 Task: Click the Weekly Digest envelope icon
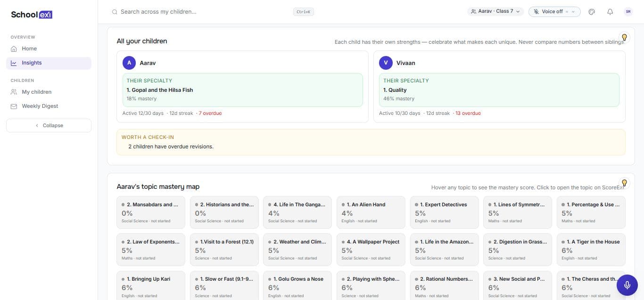tap(14, 106)
